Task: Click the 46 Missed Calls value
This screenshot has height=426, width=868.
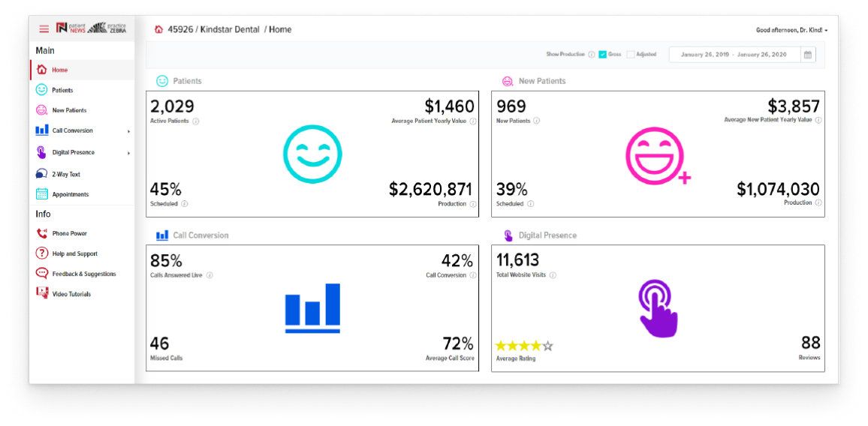Action: (159, 343)
